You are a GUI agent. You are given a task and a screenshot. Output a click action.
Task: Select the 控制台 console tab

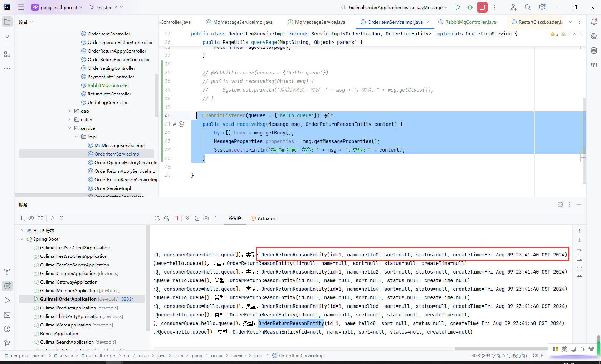[235, 218]
